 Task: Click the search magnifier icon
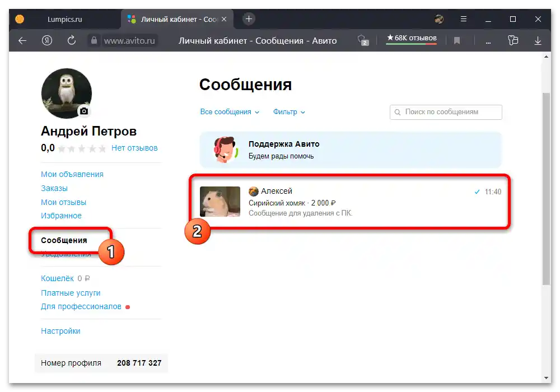[x=398, y=112]
